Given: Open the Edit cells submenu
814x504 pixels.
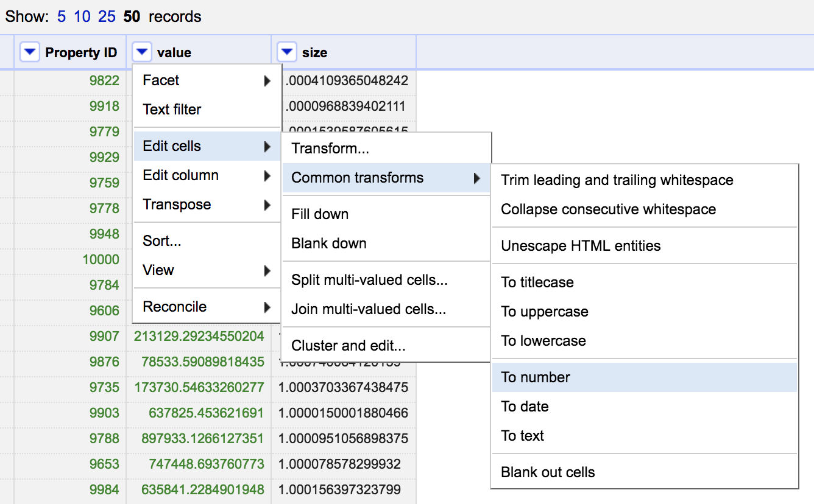Looking at the screenshot, I should click(207, 146).
